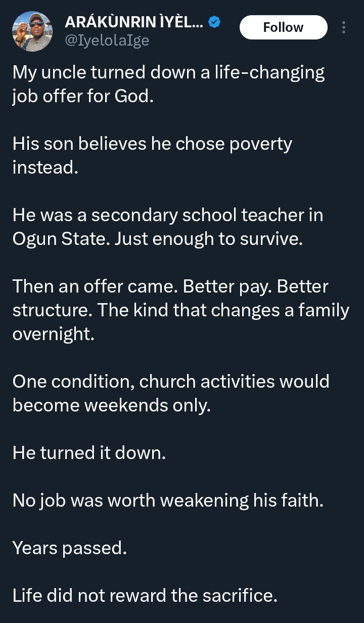This screenshot has width=364, height=623.
Task: Click "No job was worth weakening his faith."
Action: (167, 500)
